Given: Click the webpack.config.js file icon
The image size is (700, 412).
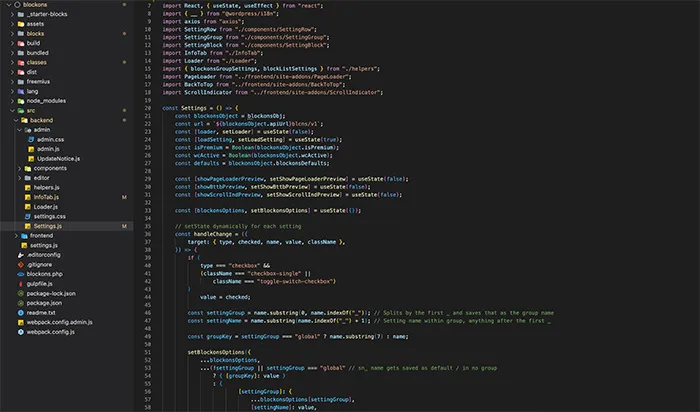Looking at the screenshot, I should (x=21, y=332).
